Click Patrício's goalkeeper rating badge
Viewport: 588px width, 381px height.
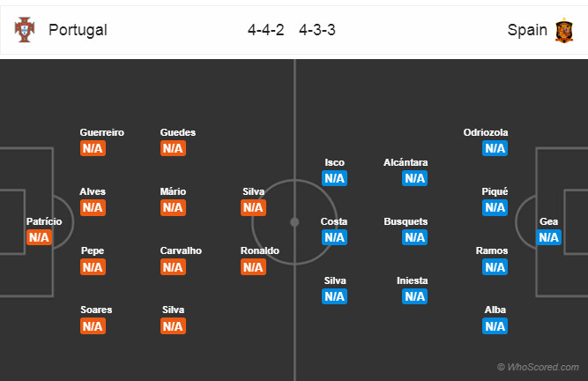[x=39, y=237]
